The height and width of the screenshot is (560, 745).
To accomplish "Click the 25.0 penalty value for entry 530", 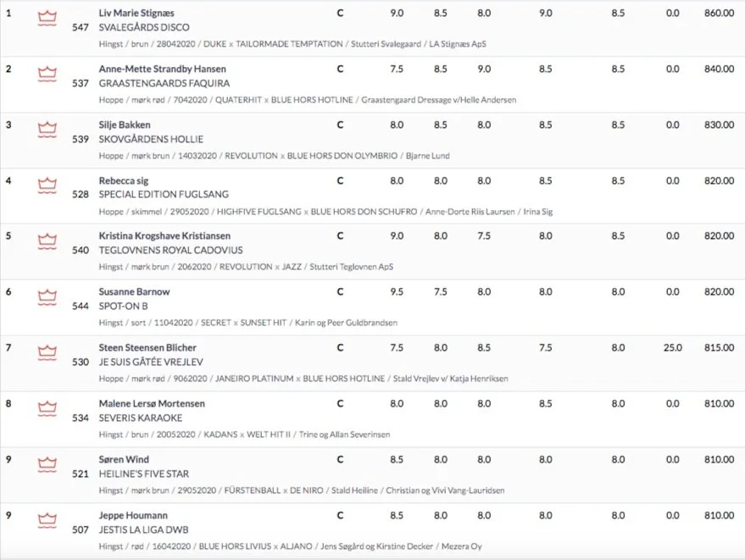I will tap(673, 347).
